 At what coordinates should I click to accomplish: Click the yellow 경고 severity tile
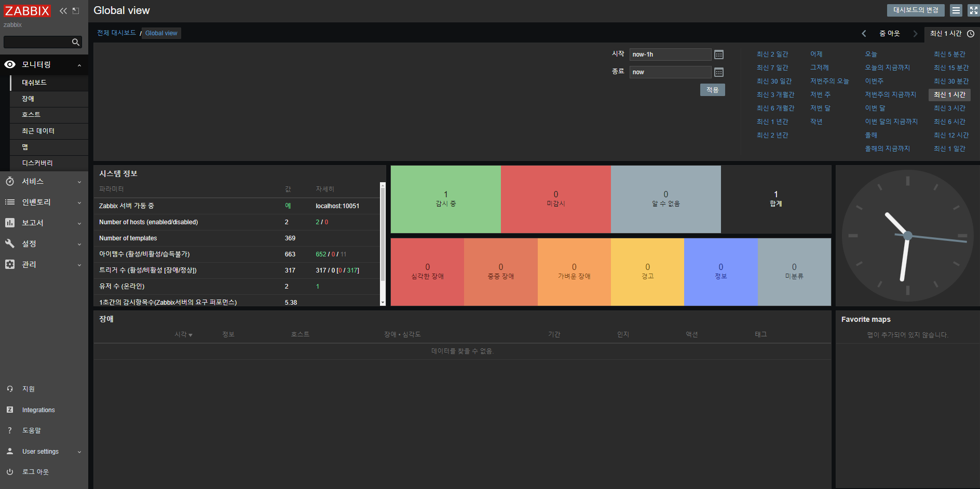pos(647,272)
